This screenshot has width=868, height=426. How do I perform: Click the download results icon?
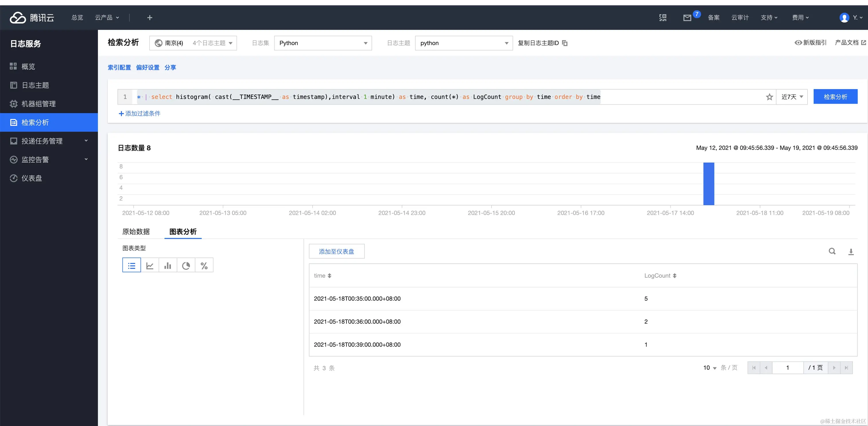point(851,251)
